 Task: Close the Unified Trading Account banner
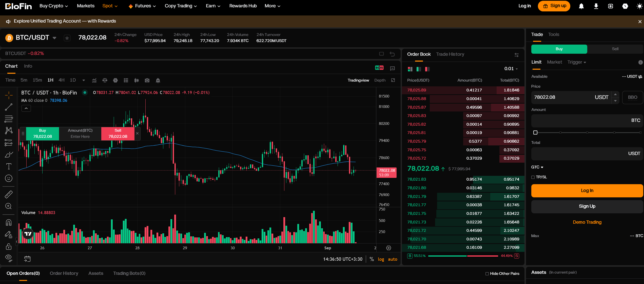coord(640,22)
